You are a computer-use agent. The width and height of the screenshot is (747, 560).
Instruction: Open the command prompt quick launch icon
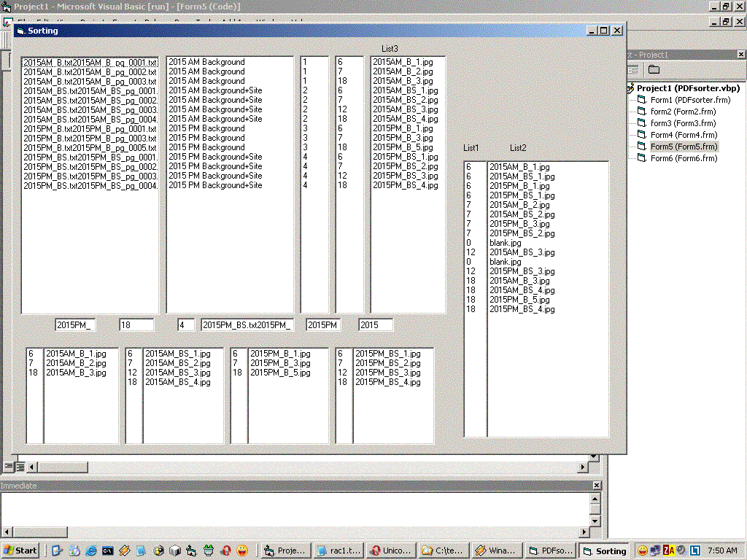[x=108, y=551]
